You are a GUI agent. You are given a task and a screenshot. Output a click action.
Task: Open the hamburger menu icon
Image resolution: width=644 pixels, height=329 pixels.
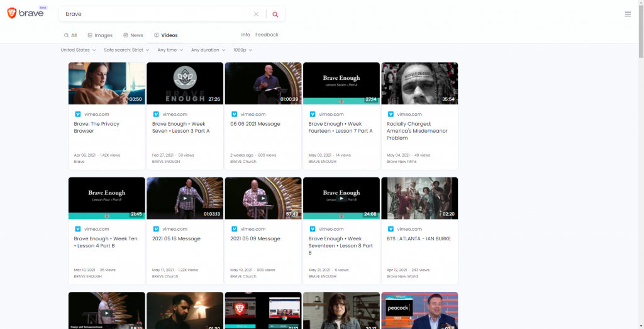coord(628,14)
